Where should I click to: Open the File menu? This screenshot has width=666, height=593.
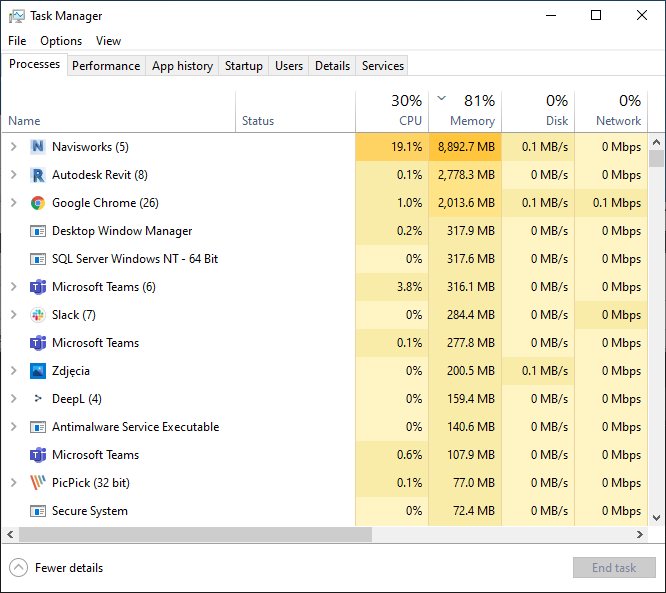[17, 41]
